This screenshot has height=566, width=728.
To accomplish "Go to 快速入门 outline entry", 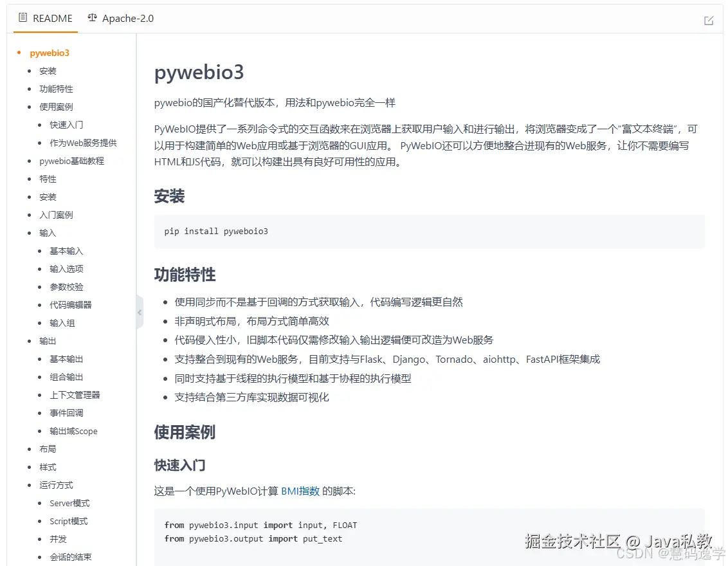I will [66, 125].
